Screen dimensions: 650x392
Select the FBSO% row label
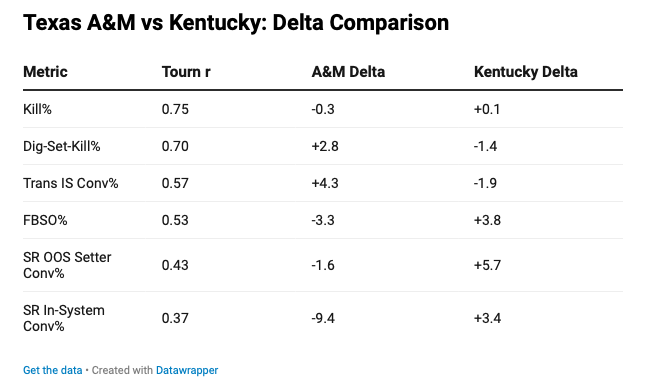click(x=45, y=220)
